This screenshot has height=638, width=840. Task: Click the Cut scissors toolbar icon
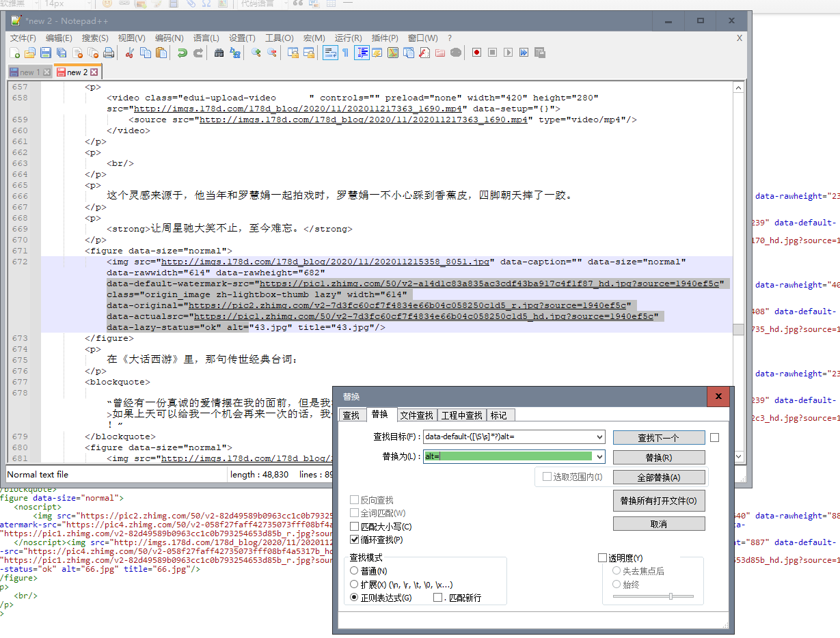[129, 53]
